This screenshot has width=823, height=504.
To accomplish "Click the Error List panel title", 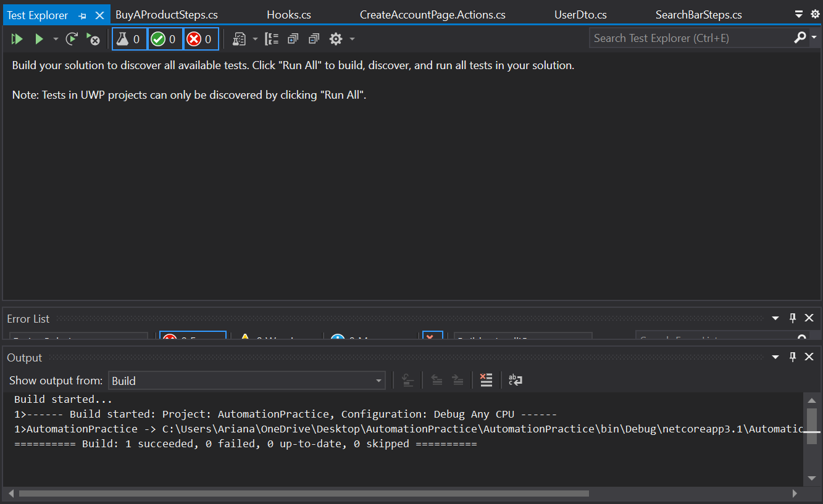I will click(x=28, y=319).
